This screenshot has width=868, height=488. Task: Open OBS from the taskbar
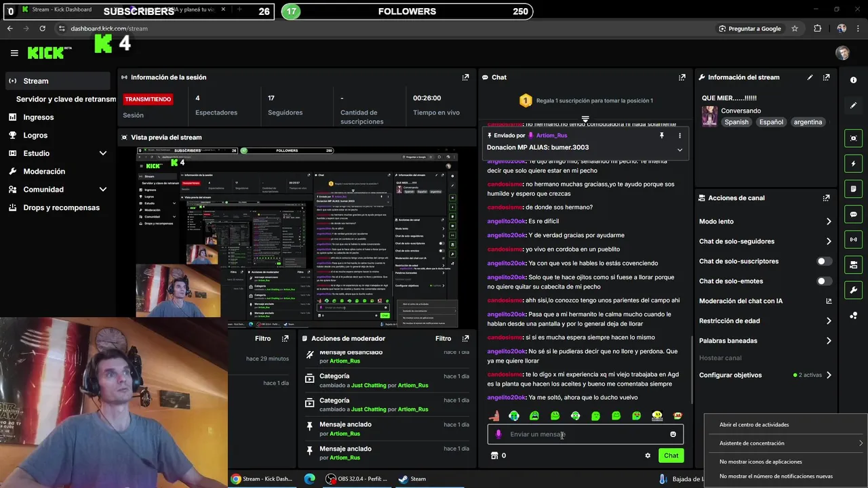click(357, 479)
